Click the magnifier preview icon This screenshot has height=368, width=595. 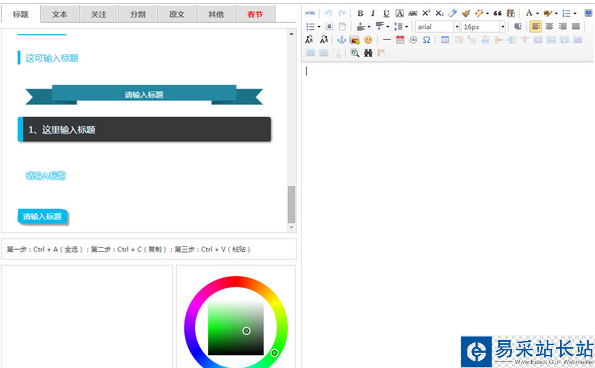[x=355, y=53]
